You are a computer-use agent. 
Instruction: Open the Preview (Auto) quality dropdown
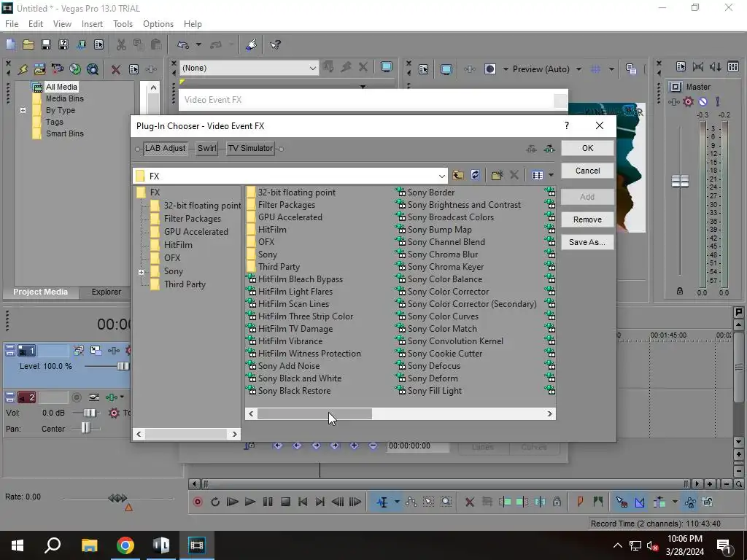point(578,69)
